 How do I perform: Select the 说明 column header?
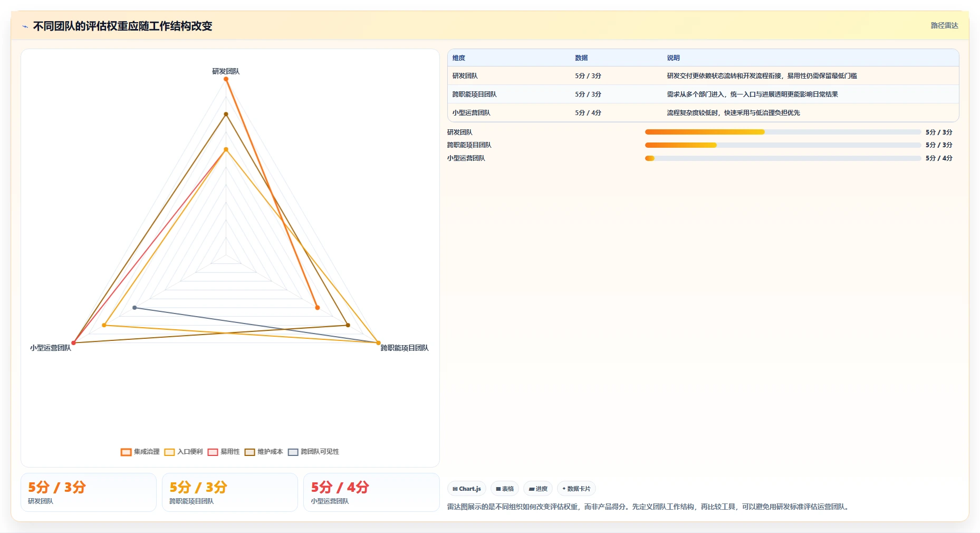click(673, 58)
